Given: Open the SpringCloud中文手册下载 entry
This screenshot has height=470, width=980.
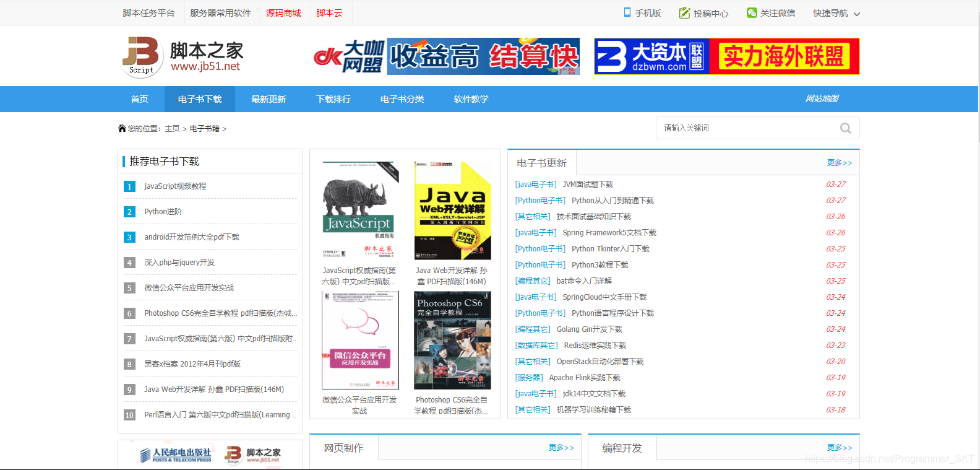Looking at the screenshot, I should tap(604, 297).
